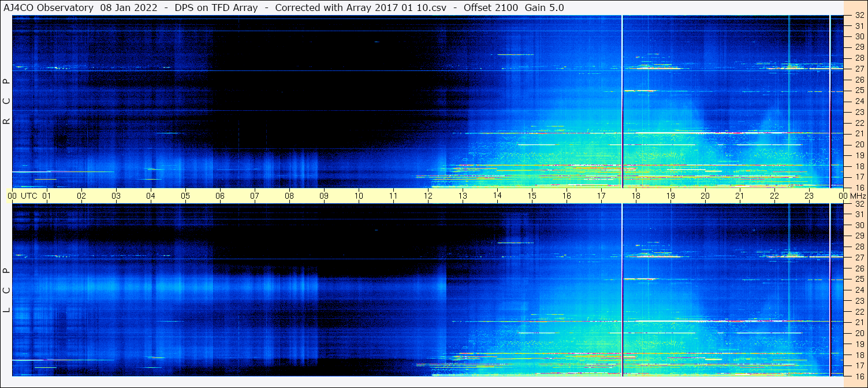Click hour '22' on the UTC time axis
Viewport: 868px width, 388px height.
click(x=774, y=196)
